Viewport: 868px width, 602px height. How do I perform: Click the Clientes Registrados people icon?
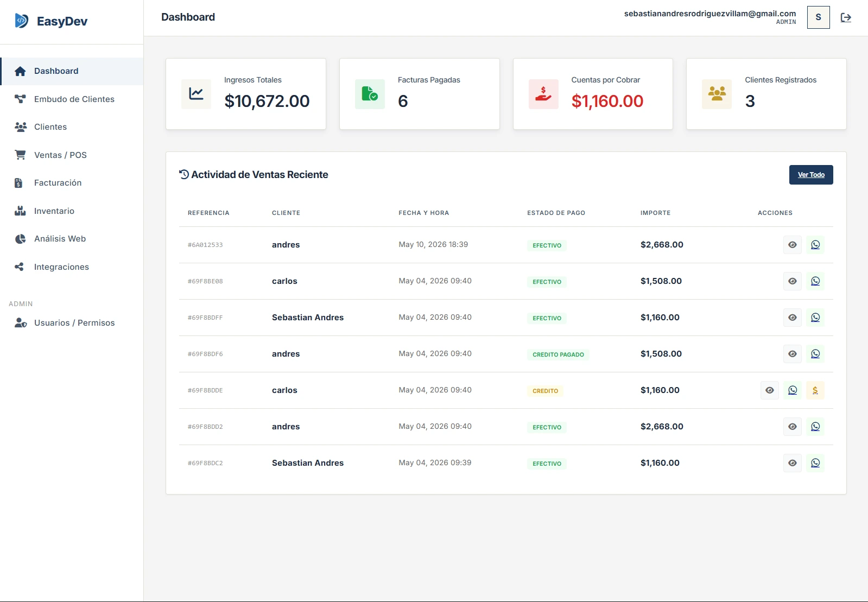click(x=717, y=94)
